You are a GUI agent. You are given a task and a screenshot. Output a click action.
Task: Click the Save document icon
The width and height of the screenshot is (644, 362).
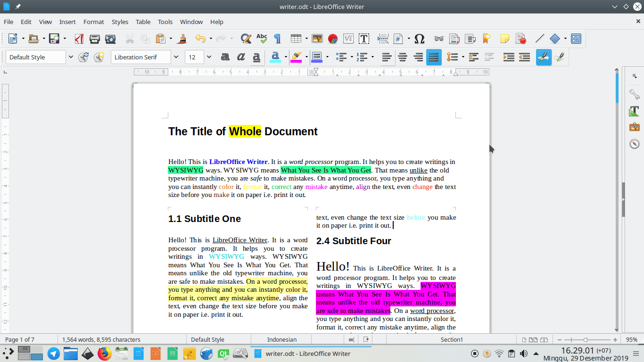pyautogui.click(x=54, y=39)
